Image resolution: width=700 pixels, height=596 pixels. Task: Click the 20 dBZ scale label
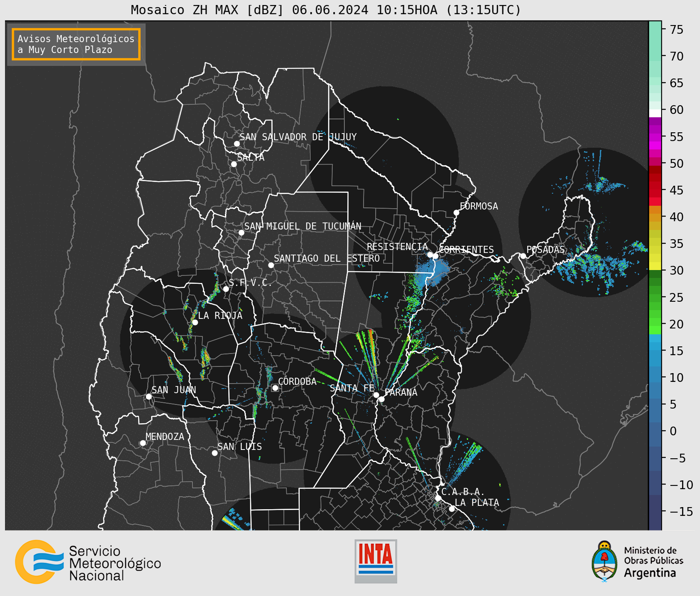tap(677, 324)
